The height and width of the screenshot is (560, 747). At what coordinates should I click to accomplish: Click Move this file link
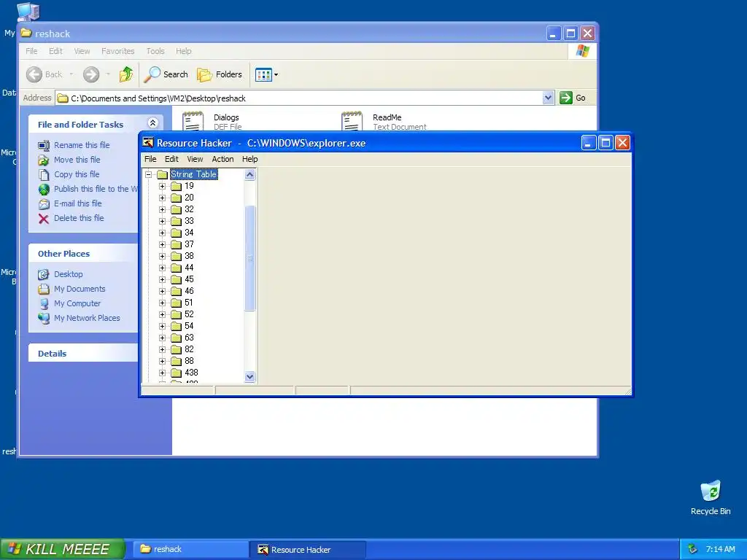(77, 160)
